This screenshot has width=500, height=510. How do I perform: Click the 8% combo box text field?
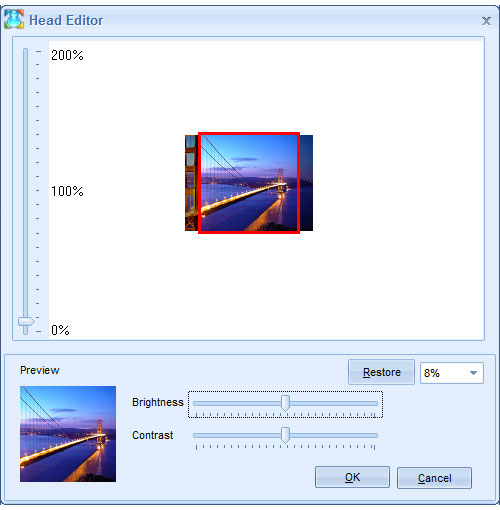(443, 373)
